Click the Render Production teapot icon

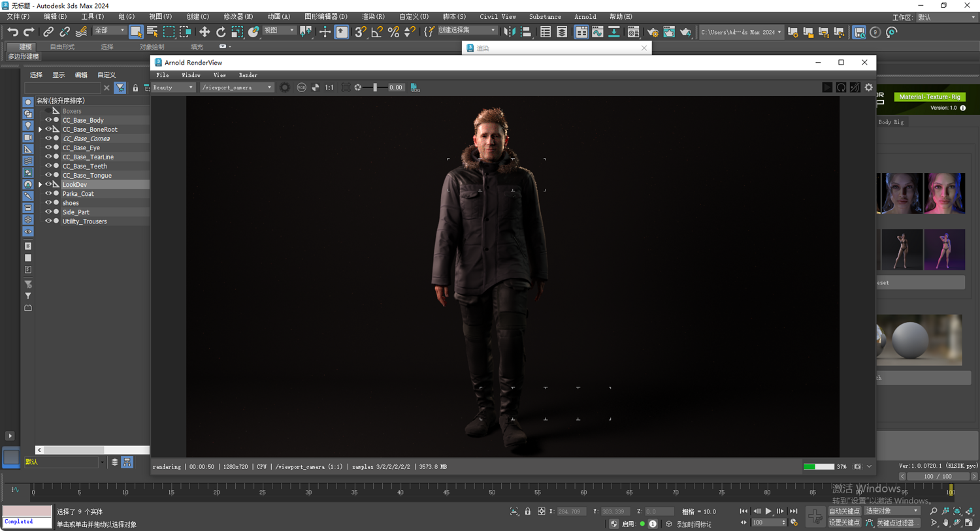tap(685, 32)
